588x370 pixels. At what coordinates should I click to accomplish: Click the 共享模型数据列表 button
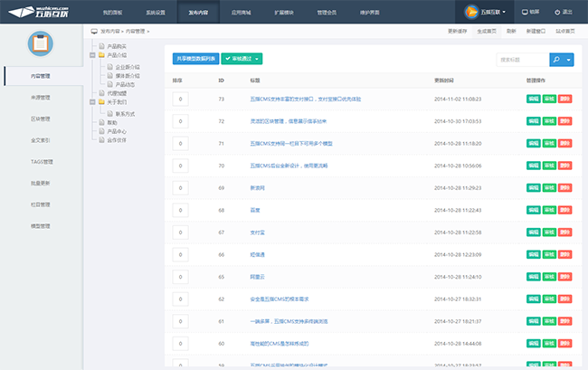click(194, 59)
